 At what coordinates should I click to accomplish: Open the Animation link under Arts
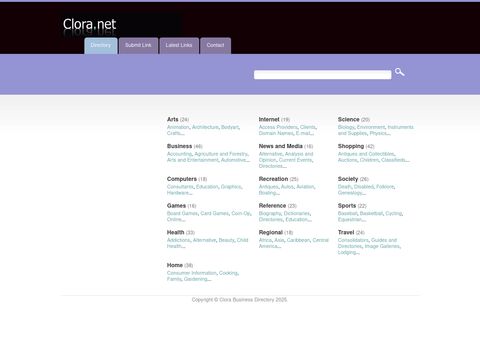coord(178,127)
